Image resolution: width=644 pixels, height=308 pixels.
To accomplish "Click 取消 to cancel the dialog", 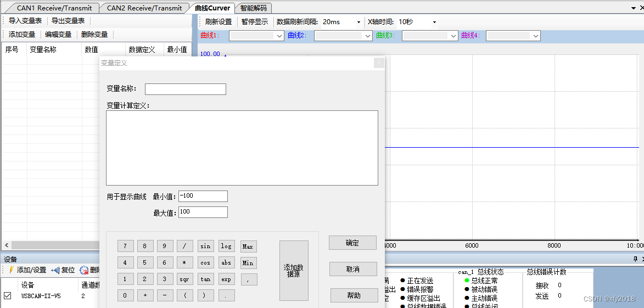I will (353, 269).
